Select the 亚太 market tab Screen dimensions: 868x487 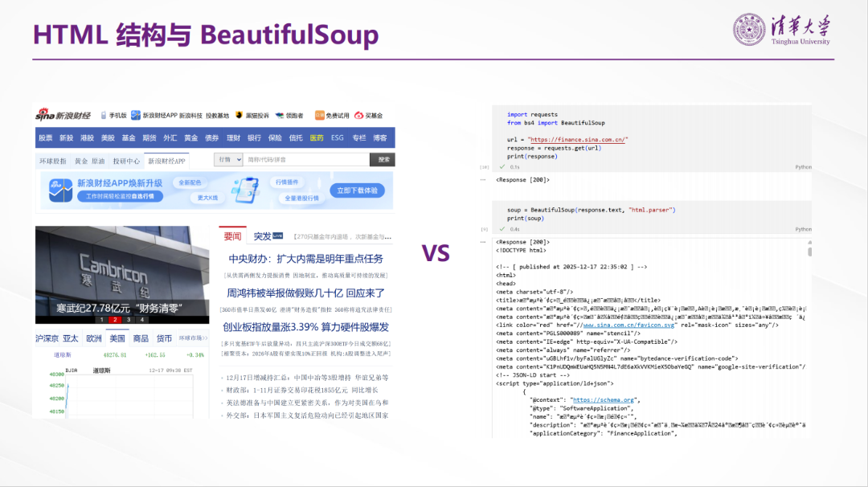tap(70, 338)
